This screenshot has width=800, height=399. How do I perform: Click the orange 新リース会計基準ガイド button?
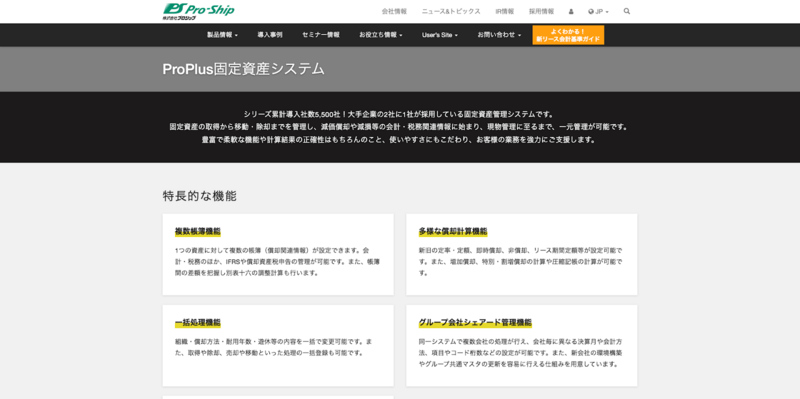tap(568, 35)
